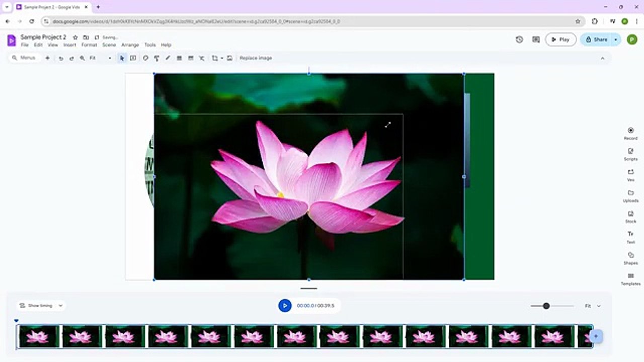Image resolution: width=644 pixels, height=362 pixels.
Task: Open Chrome extensions puzzle icon
Action: (595, 22)
